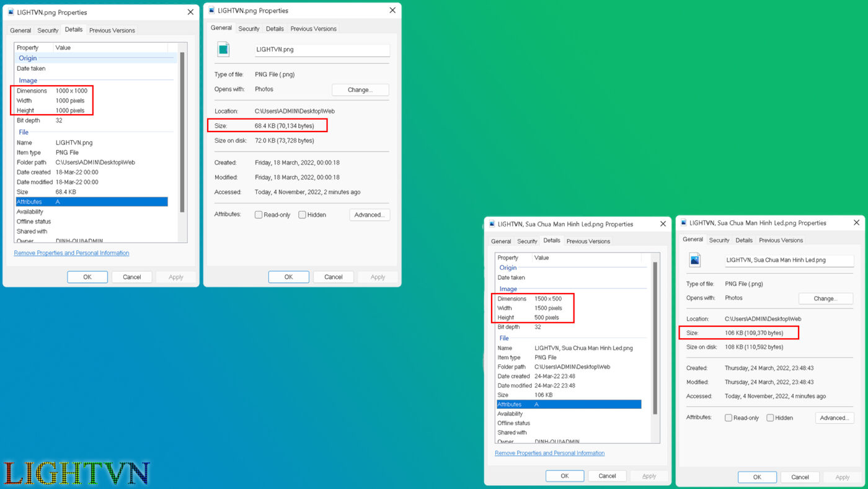
Task: Switch to Details tab in the rightmost Led.png dialog
Action: [743, 240]
